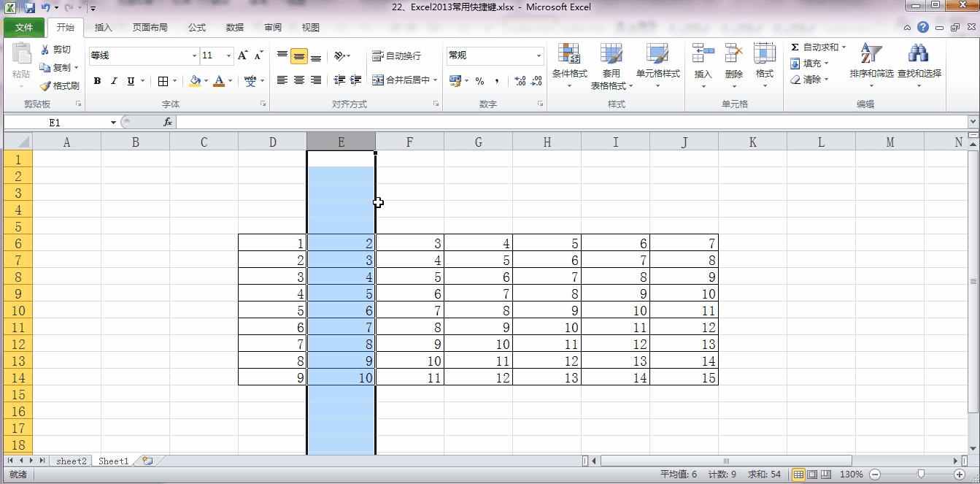Toggle Wrap Text (自动换行)
The width and height of the screenshot is (980, 484).
[397, 56]
